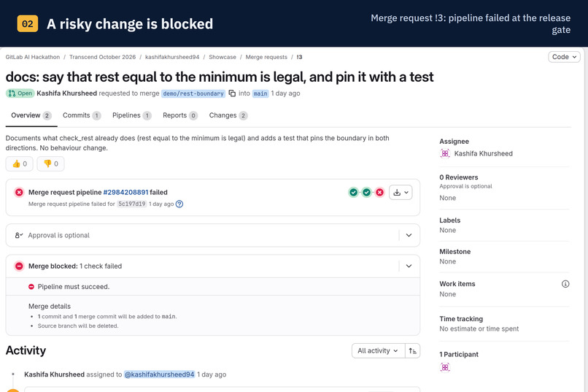Add thumbs up reaction
Image resolution: width=588 pixels, height=392 pixels.
click(x=20, y=164)
